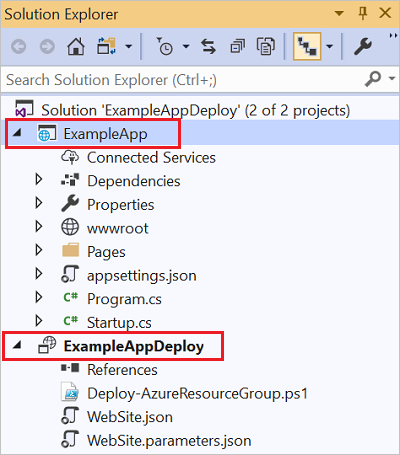Select the Dependencies label
The image size is (400, 455).
(x=134, y=181)
